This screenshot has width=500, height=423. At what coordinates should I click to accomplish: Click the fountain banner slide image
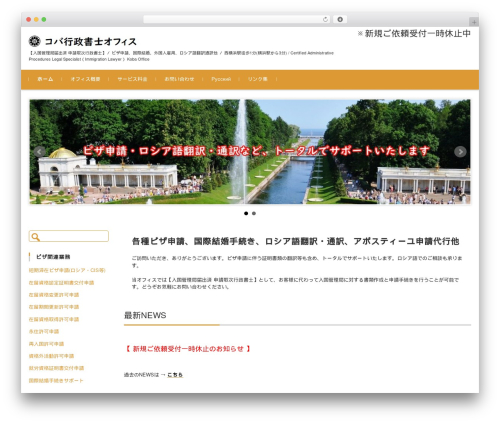[250, 152]
